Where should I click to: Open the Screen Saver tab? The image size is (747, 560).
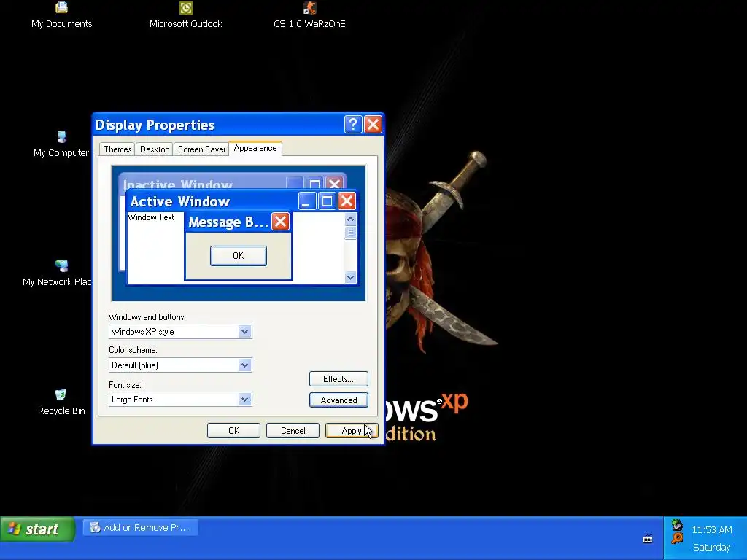click(201, 149)
